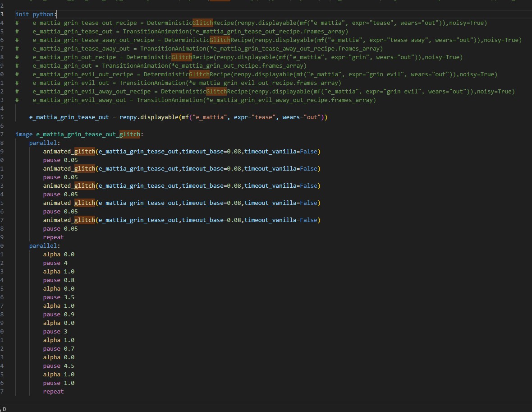532x412 pixels.
Task: Click the "repeat" line following a "pause 0.05"
Action: tap(53, 237)
